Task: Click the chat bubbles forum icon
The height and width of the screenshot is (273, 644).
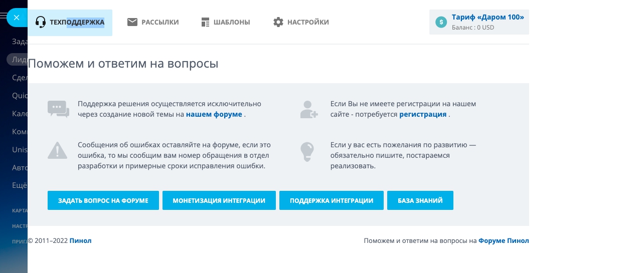Action: [58, 109]
